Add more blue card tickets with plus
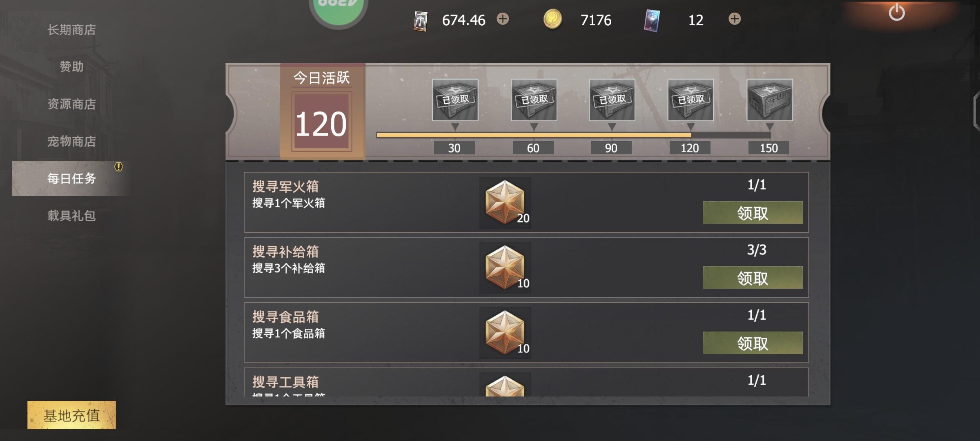 (735, 19)
